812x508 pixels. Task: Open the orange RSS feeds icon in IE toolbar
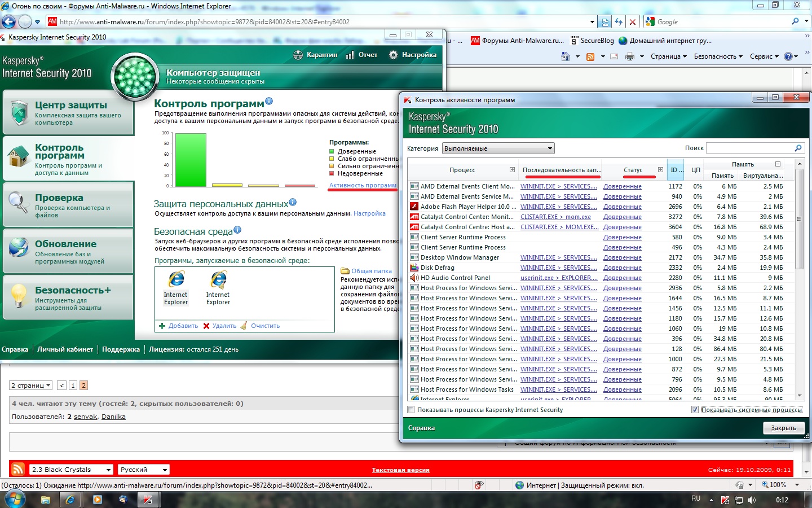pyautogui.click(x=590, y=56)
